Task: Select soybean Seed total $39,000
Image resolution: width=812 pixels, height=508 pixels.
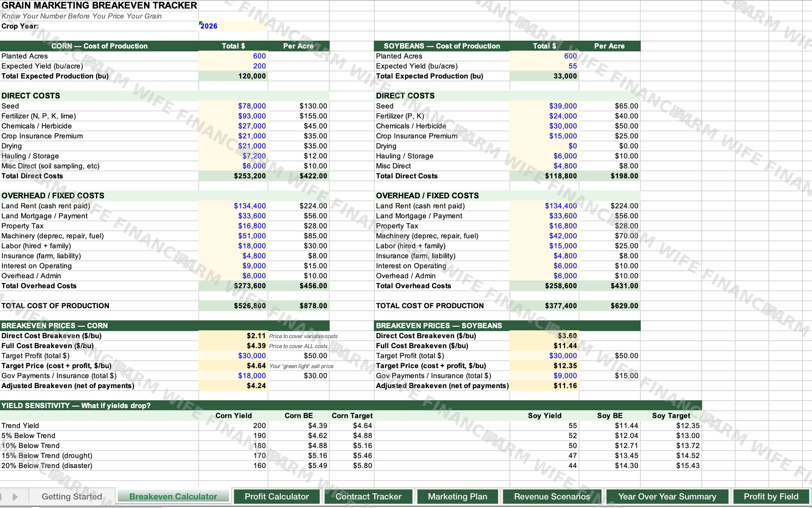Action: [x=544, y=106]
